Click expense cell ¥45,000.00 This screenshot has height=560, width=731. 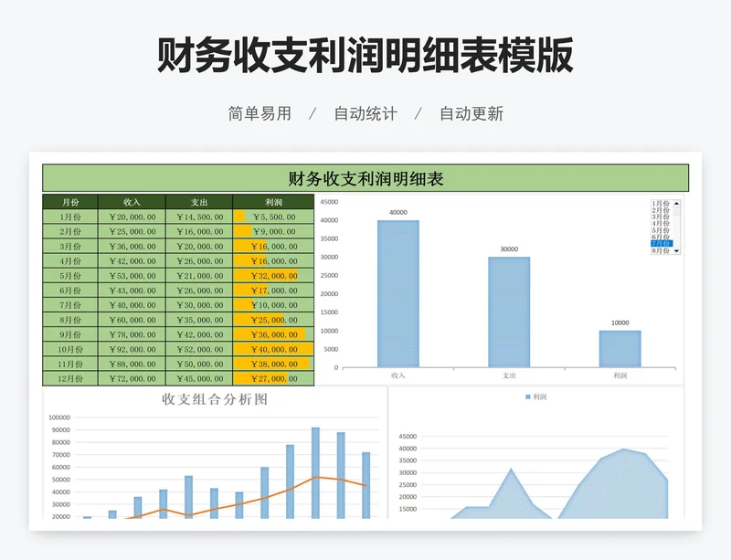tap(199, 378)
